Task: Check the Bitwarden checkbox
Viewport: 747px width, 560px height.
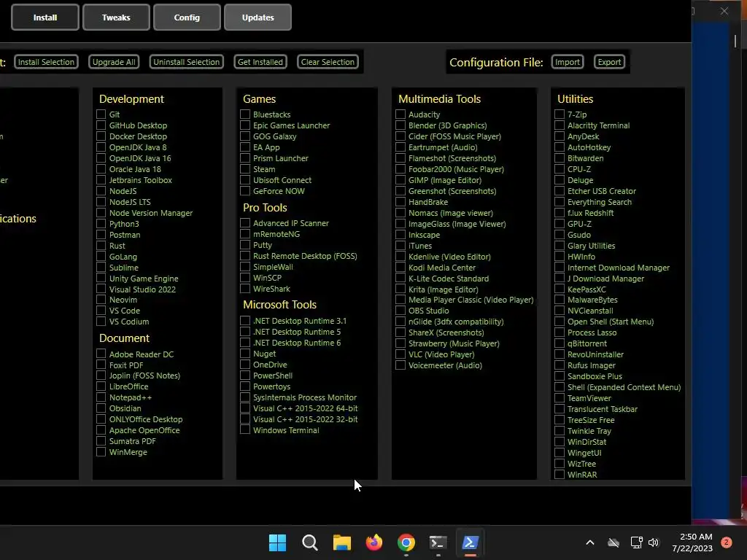Action: [x=560, y=158]
